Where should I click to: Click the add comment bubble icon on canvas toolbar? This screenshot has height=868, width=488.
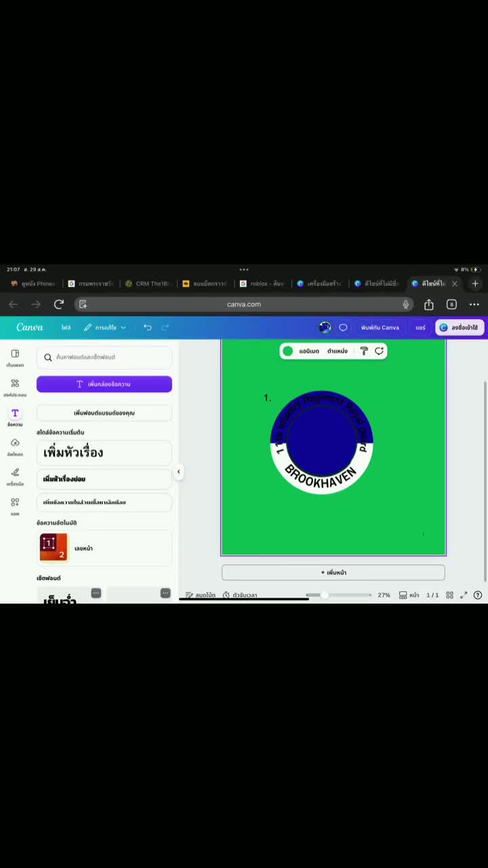(x=380, y=351)
